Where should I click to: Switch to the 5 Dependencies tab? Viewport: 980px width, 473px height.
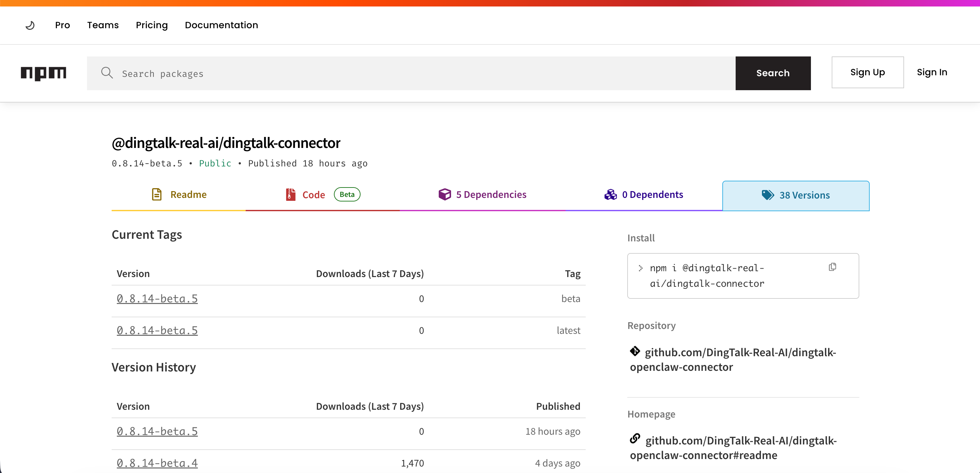491,194
